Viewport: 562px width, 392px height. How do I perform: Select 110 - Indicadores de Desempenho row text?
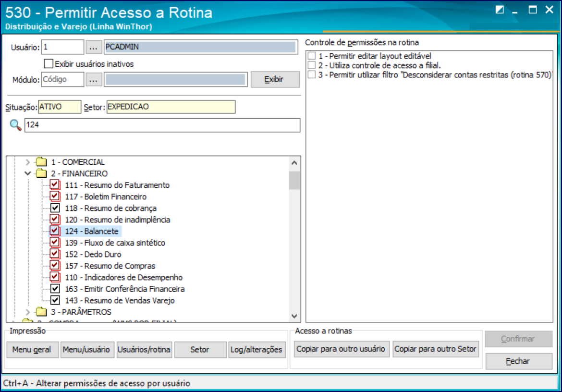(123, 277)
